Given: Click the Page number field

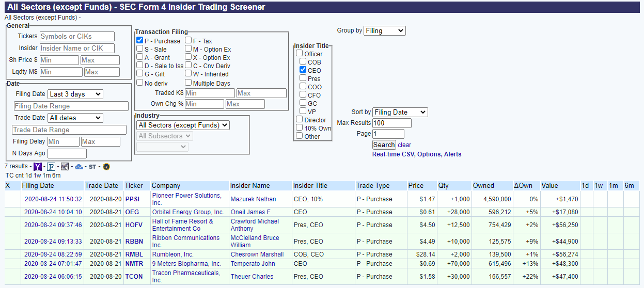Looking at the screenshot, I should pyautogui.click(x=388, y=134).
